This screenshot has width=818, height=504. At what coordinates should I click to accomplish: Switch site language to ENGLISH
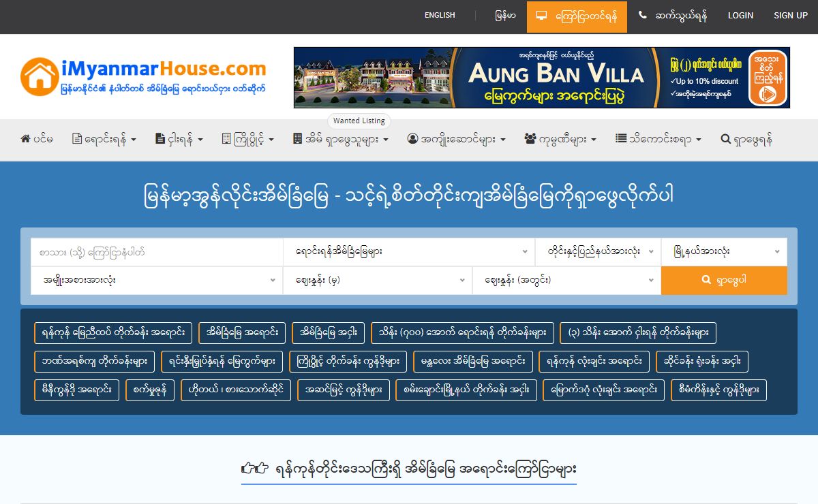[440, 15]
